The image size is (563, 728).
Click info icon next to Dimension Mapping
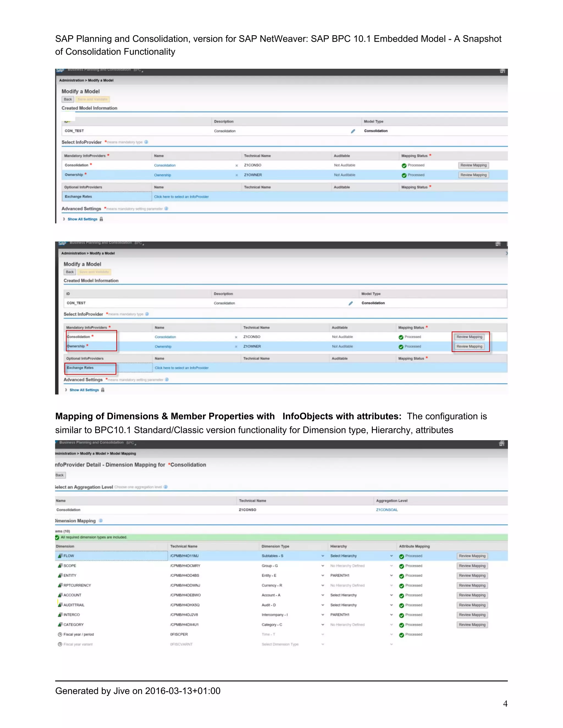coord(101,520)
